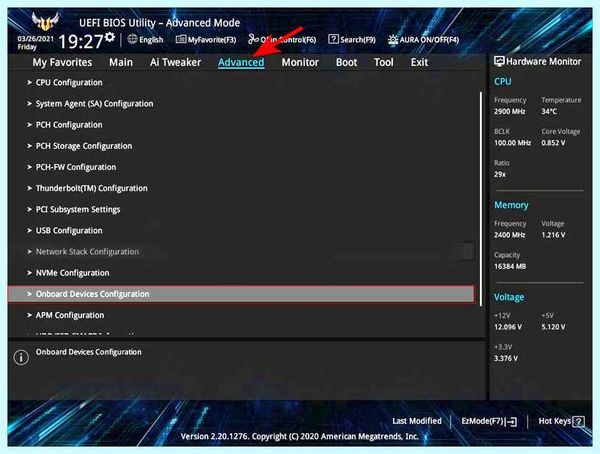Switch to the Tool tab
The image size is (600, 454).
point(384,62)
